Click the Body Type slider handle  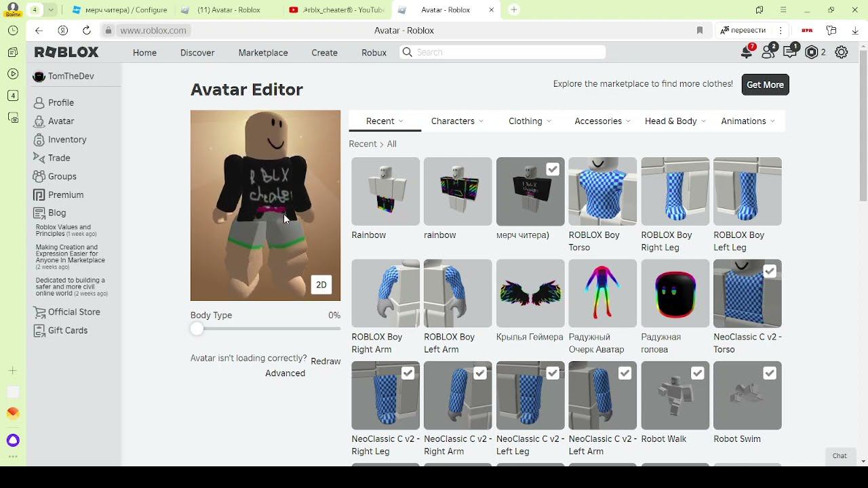point(197,329)
